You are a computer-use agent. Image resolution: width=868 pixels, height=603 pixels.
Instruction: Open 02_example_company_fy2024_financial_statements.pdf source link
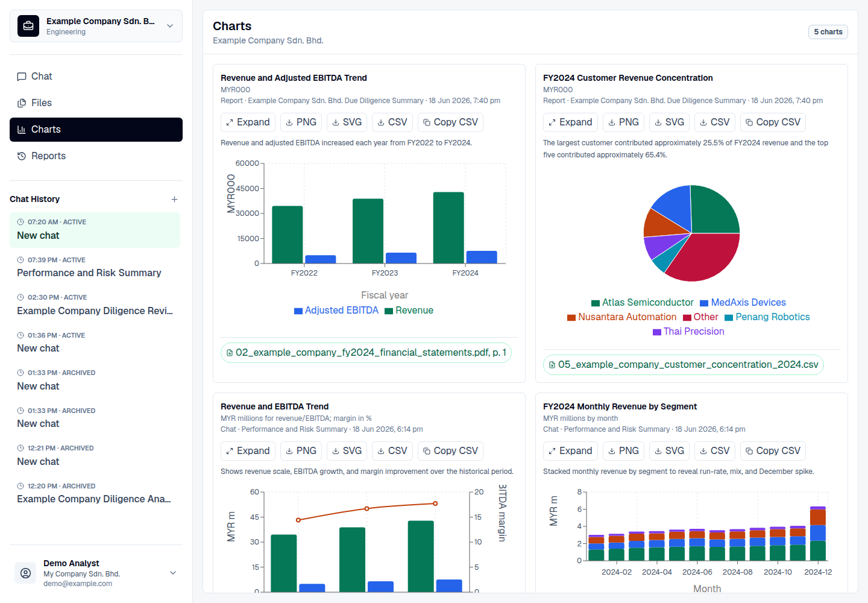pyautogui.click(x=366, y=353)
